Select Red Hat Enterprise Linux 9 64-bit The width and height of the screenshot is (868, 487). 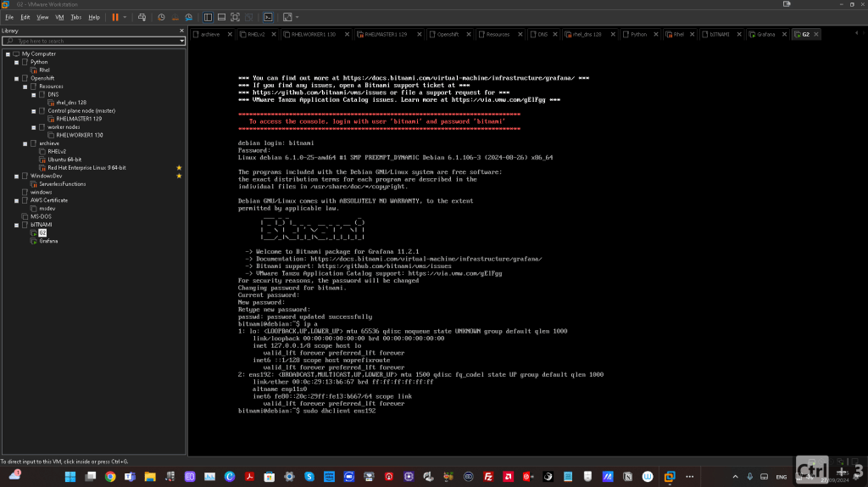coord(86,168)
